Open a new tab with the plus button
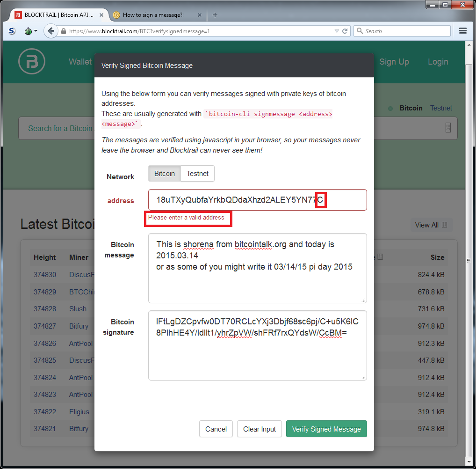Image resolution: width=476 pixels, height=469 pixels. click(x=215, y=15)
